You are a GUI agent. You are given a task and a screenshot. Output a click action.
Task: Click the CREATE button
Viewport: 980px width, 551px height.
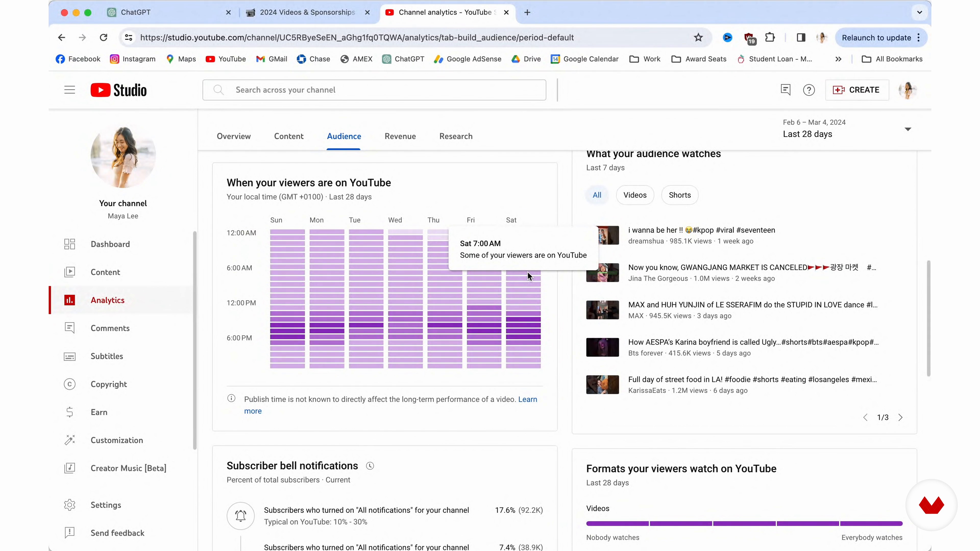click(x=857, y=90)
